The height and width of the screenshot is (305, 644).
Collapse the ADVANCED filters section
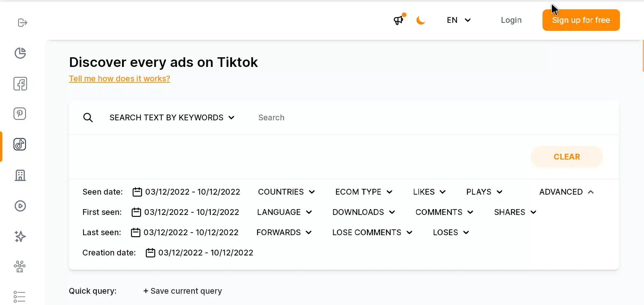tap(566, 191)
